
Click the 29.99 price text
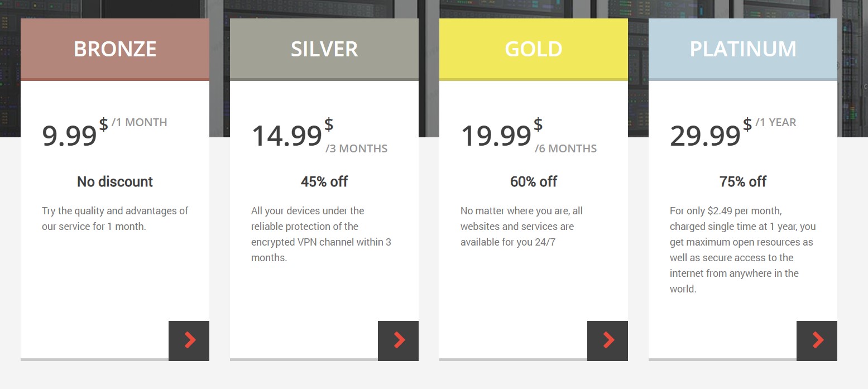pyautogui.click(x=706, y=136)
